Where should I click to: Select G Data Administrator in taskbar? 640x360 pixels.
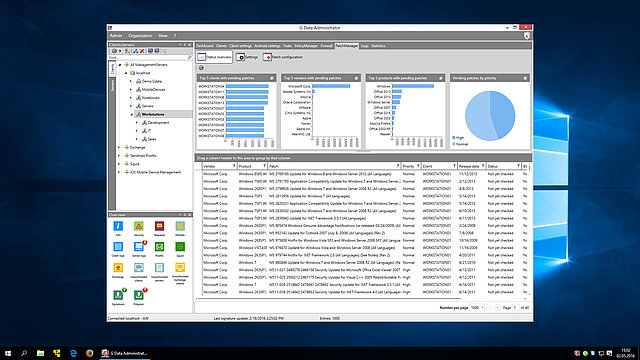pos(125,353)
